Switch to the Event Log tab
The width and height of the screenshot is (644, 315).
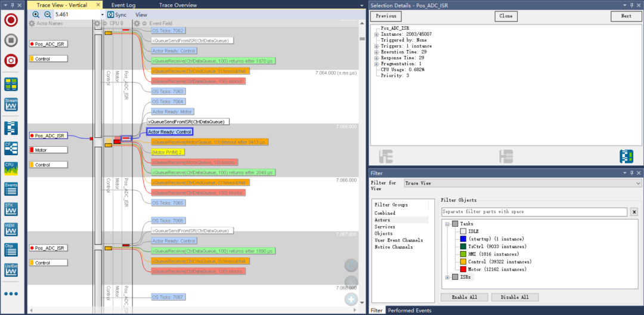[x=123, y=5]
